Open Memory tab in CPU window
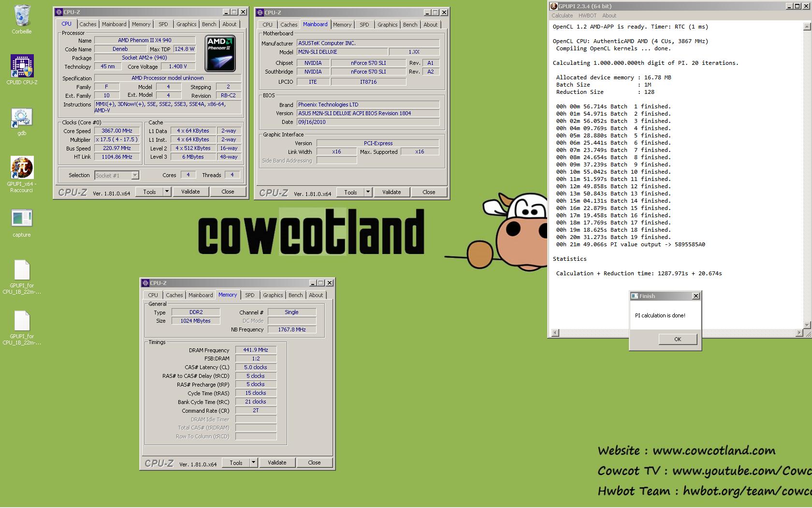Image resolution: width=812 pixels, height=508 pixels. [141, 24]
